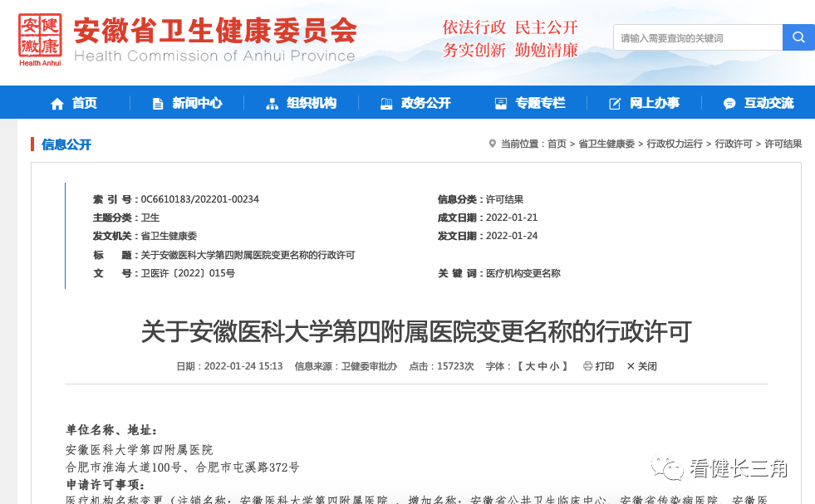
Task: Click the location pin icon before 当前位置
Action: (x=492, y=144)
